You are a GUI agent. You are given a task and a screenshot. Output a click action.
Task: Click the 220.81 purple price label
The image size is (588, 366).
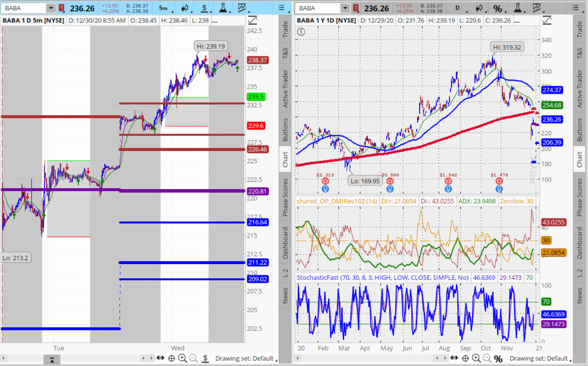(257, 191)
